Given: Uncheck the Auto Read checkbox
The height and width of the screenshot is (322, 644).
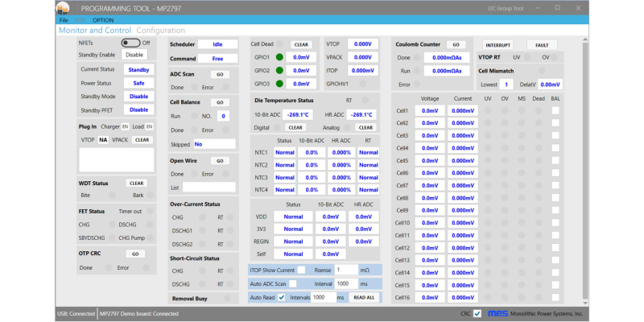Looking at the screenshot, I should tap(281, 298).
